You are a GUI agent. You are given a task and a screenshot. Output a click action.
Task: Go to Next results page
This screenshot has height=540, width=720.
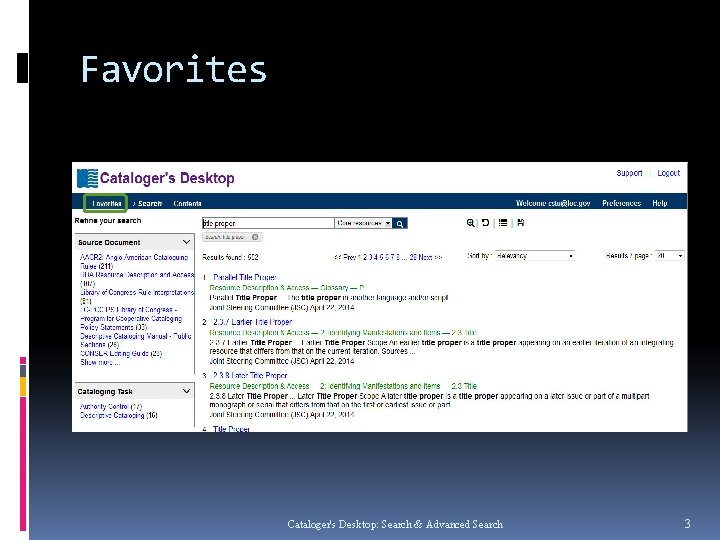pyautogui.click(x=430, y=257)
